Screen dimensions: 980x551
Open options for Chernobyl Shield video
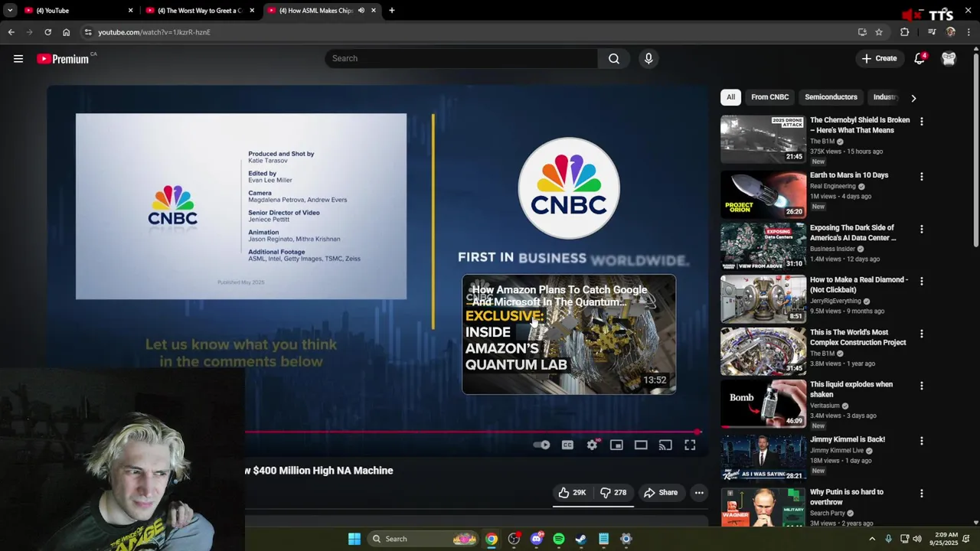coord(922,122)
